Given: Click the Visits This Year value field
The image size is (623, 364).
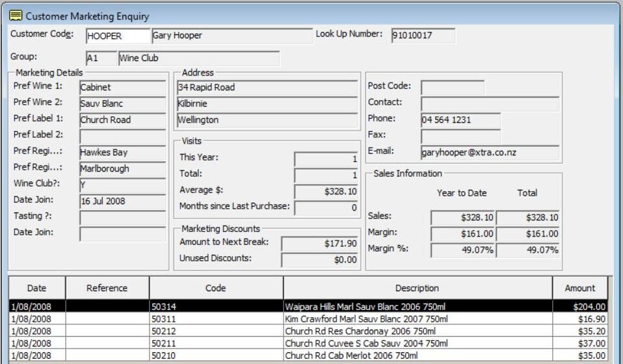Looking at the screenshot, I should (x=326, y=159).
